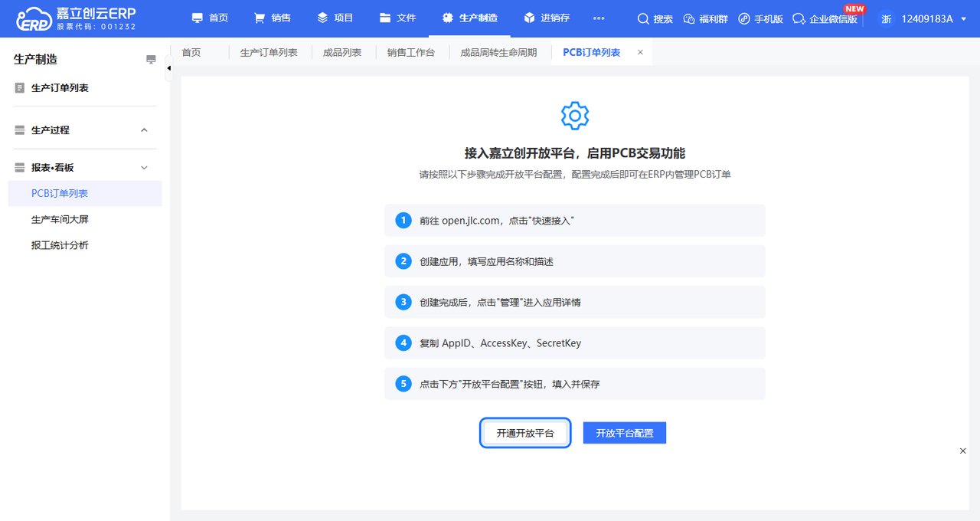Collapse the sidebar with the arrow handle

[168, 68]
